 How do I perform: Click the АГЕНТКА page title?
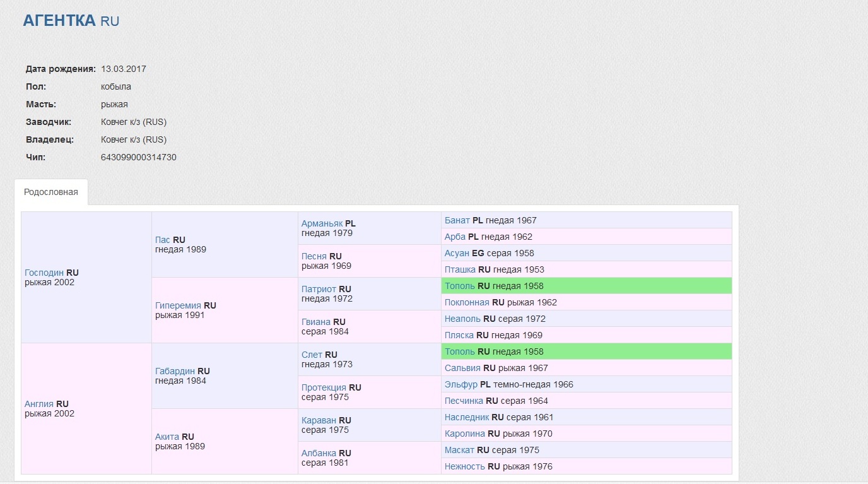pyautogui.click(x=60, y=20)
